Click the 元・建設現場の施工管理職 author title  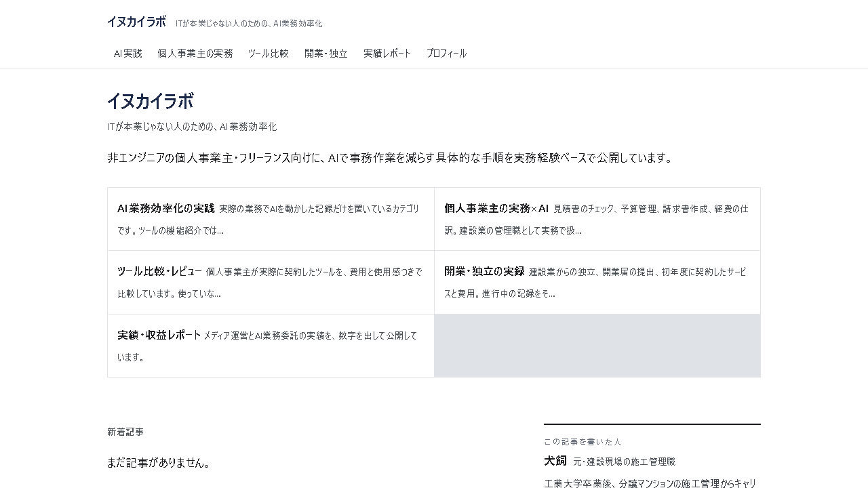point(624,462)
